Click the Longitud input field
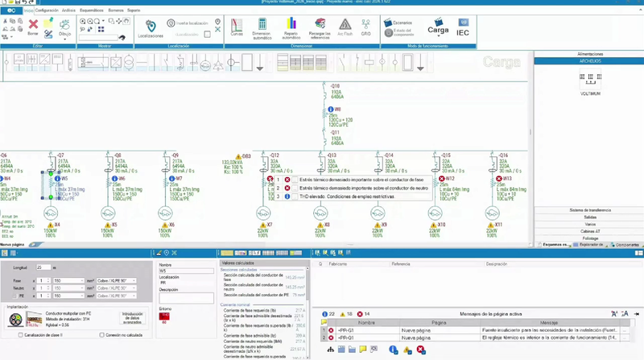The width and height of the screenshot is (644, 360). pos(43,267)
